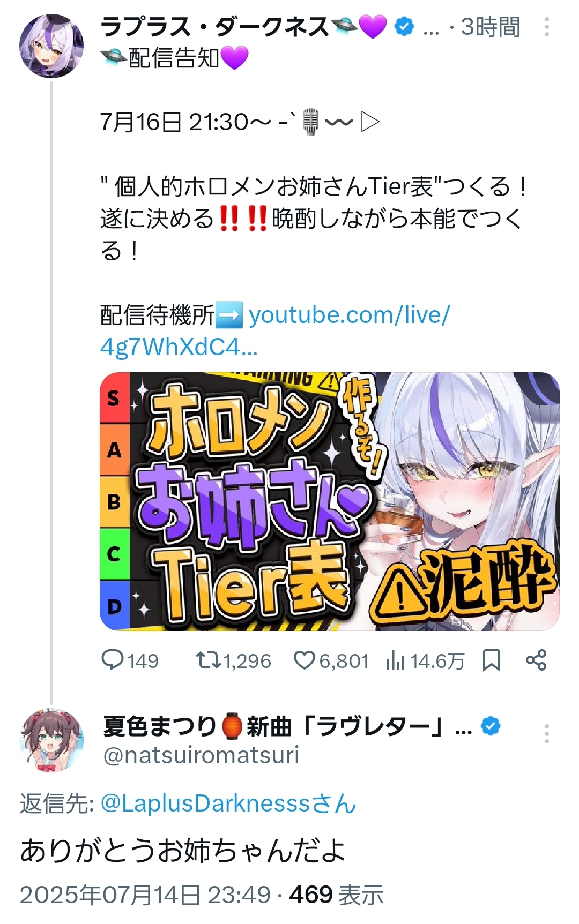Image resolution: width=579 pixels, height=924 pixels.
Task: Tap the retweet icon with 1,296
Action: tap(208, 660)
